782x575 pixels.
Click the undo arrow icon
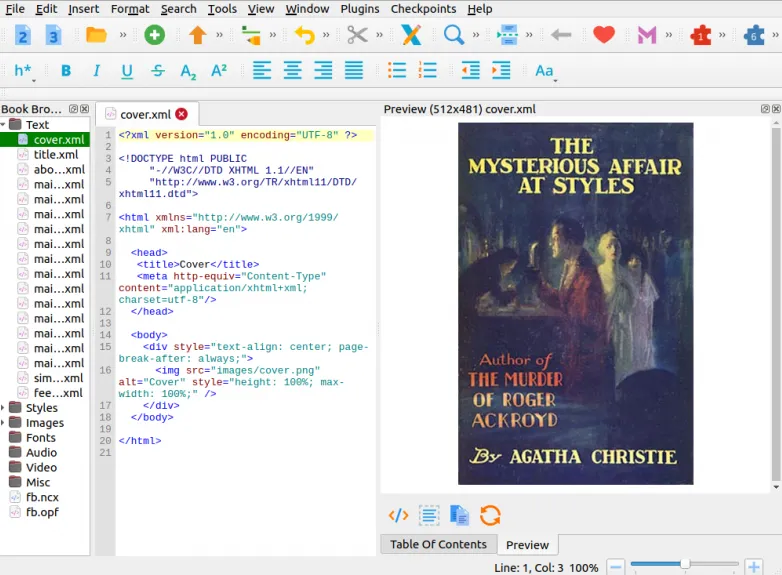click(305, 35)
